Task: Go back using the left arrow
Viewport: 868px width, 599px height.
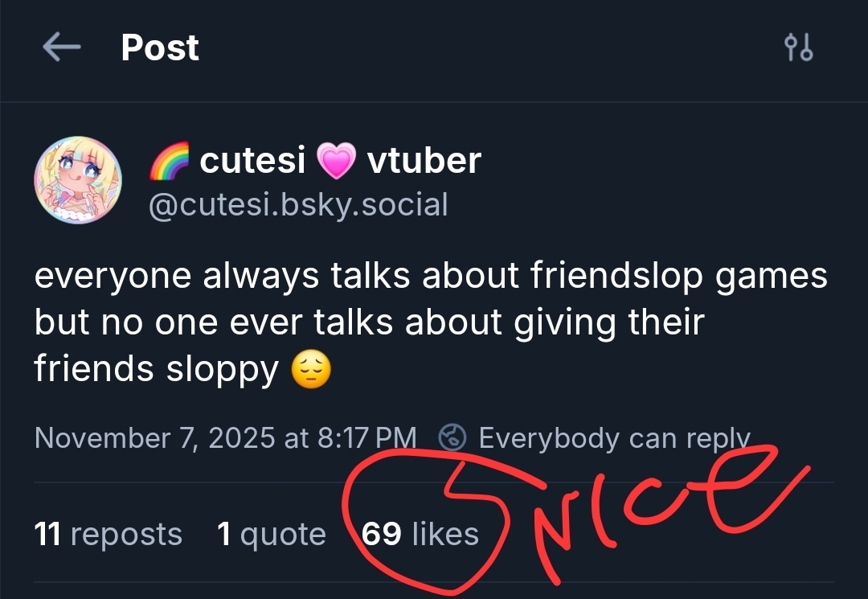Action: point(62,48)
